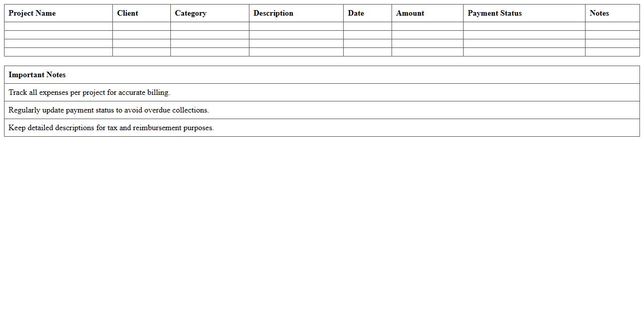Click the Important Notes heading
644x328 pixels.
click(37, 75)
